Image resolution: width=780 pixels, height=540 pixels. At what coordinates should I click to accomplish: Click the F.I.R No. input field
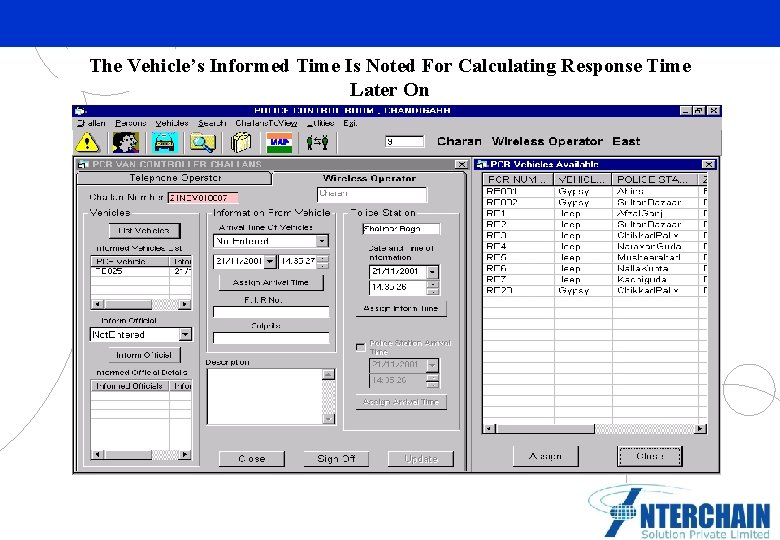271,312
